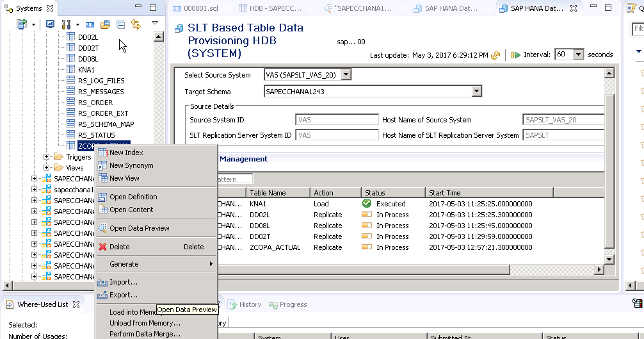Click data table scroll right arrow
Image resolution: width=644 pixels, height=339 pixels.
599,270
